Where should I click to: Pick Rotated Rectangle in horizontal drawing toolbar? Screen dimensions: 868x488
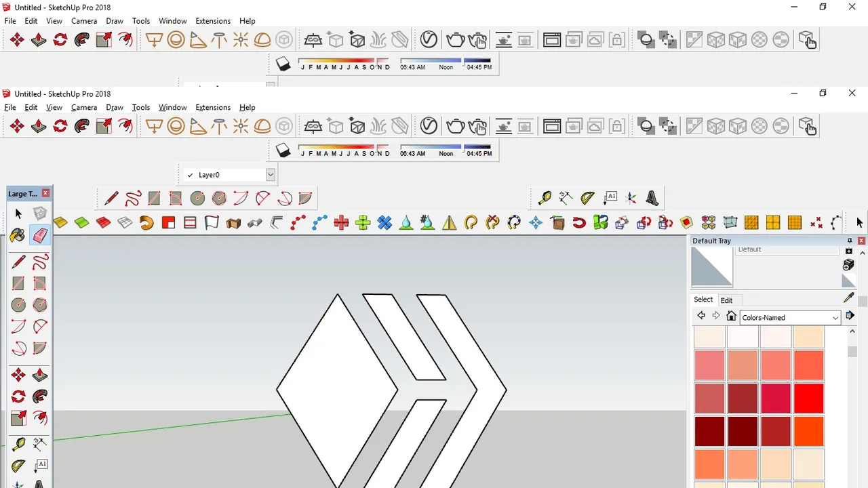click(x=176, y=199)
